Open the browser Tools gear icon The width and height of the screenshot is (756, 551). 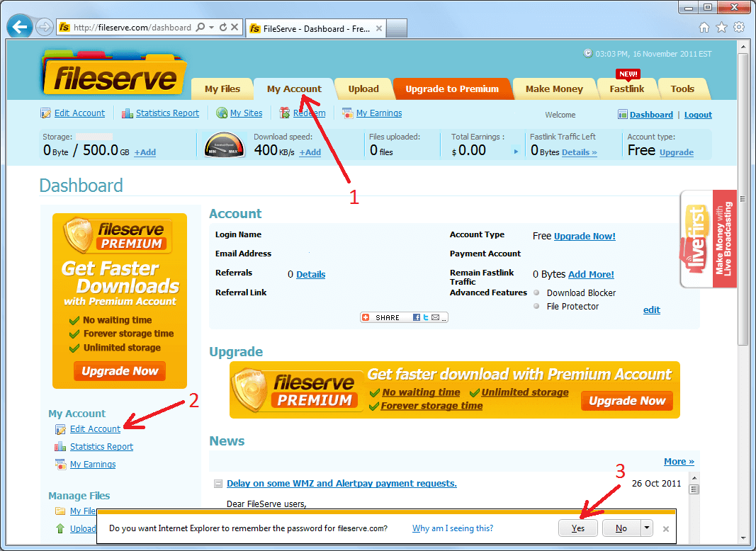(739, 27)
